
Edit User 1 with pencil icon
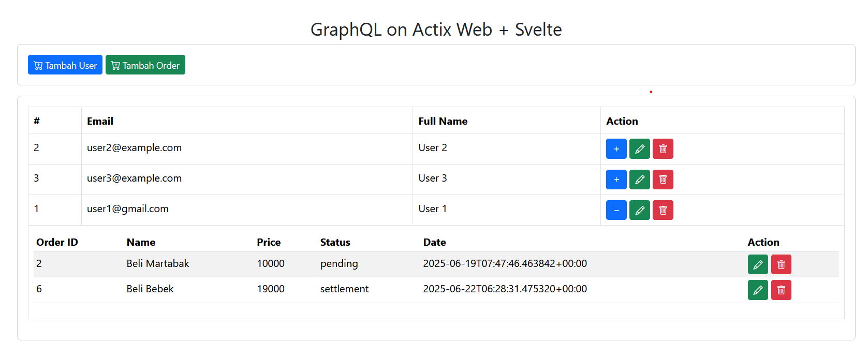[640, 210]
